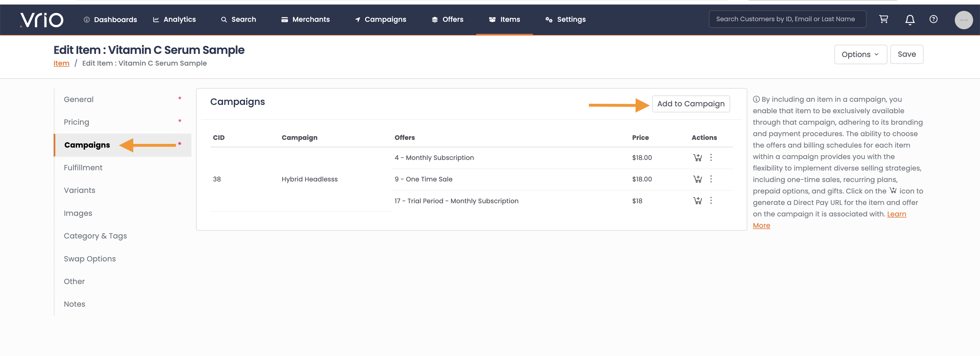980x356 pixels.
Task: Select Notes in the sidebar
Action: pos(123,304)
